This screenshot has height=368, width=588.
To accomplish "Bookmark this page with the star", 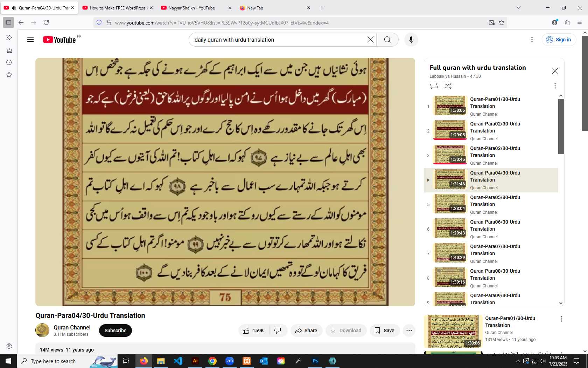I will coord(502,22).
